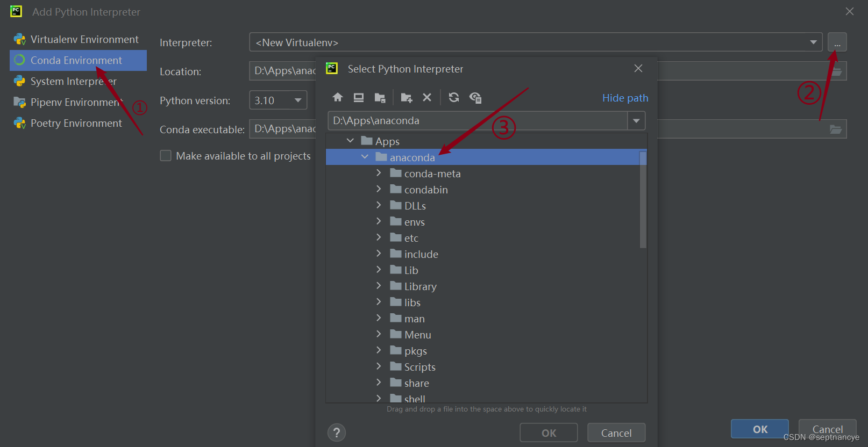This screenshot has height=447, width=868.
Task: Expand the etc folder
Action: click(x=379, y=237)
